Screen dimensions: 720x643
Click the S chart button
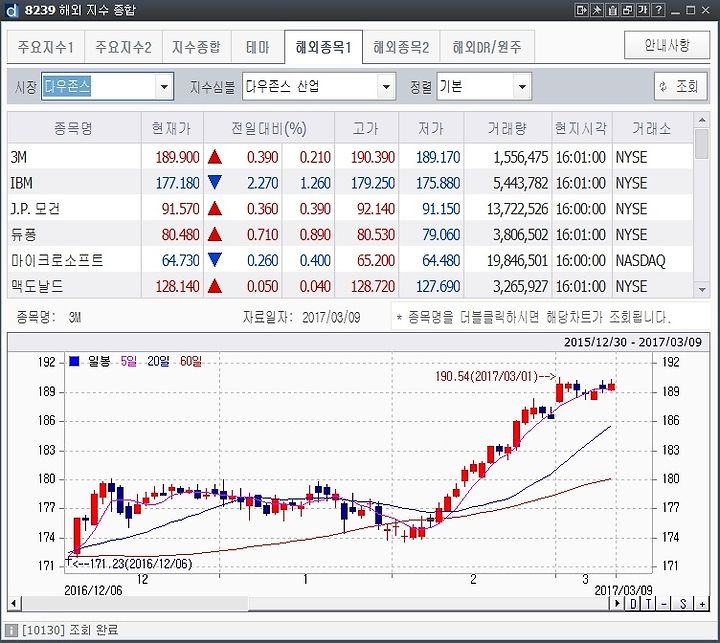click(x=683, y=604)
